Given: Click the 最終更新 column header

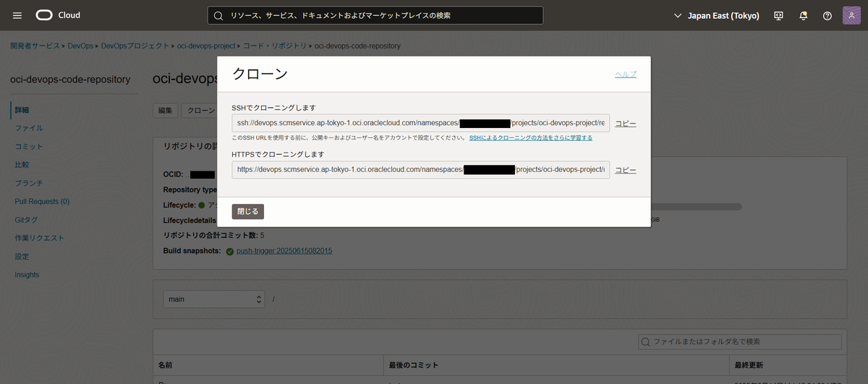Looking at the screenshot, I should 748,365.
